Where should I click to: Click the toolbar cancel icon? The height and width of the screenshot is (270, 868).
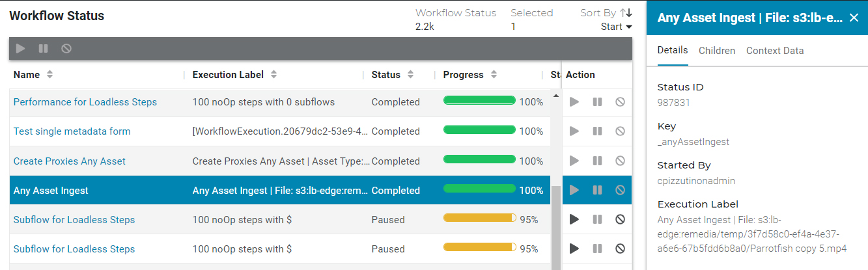(x=66, y=48)
